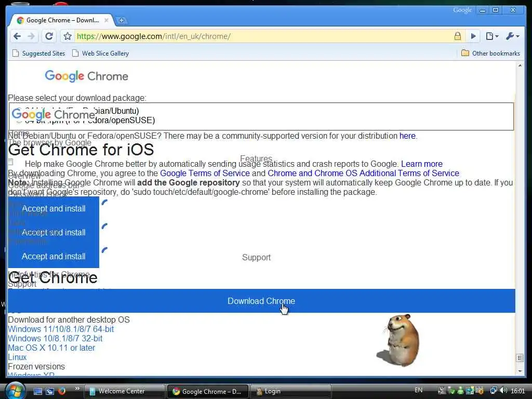Click the padlock security icon in address bar
Viewport: 532px width, 399px height.
tap(457, 36)
